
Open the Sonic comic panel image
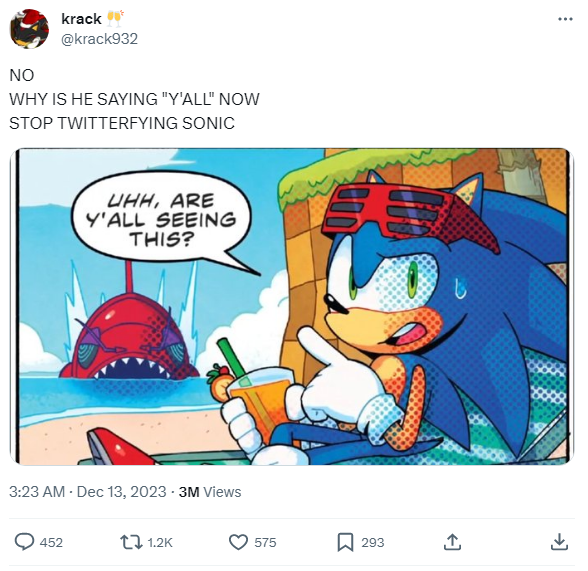pyautogui.click(x=292, y=307)
